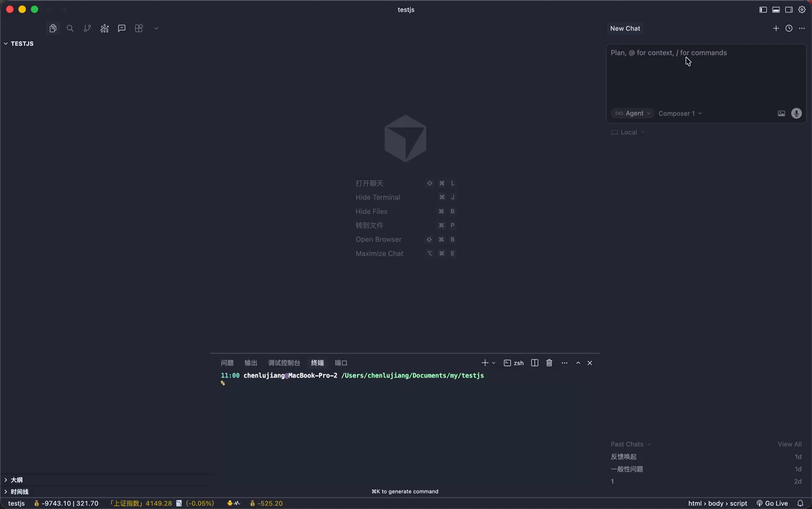Viewport: 812px width, 509px height.
Task: Kill the terminal with the trash icon
Action: 549,363
